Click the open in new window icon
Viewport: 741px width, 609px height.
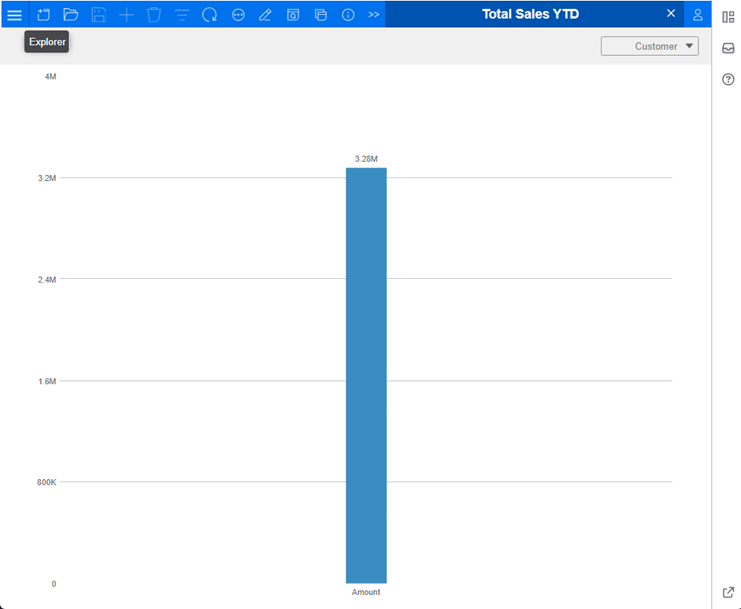(728, 592)
